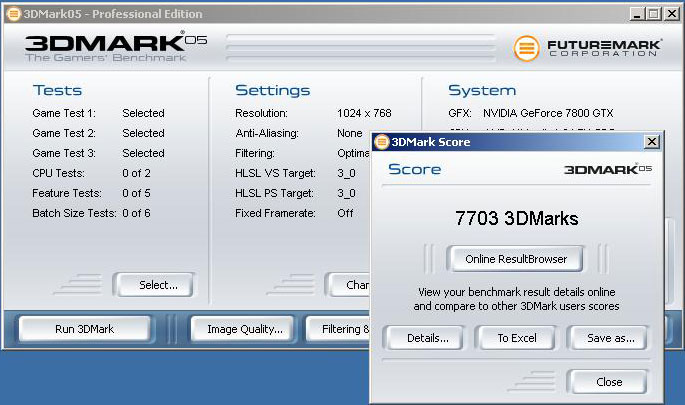685x405 pixels.
Task: Click the Anti-Aliasing 'None' value
Action: tap(349, 133)
